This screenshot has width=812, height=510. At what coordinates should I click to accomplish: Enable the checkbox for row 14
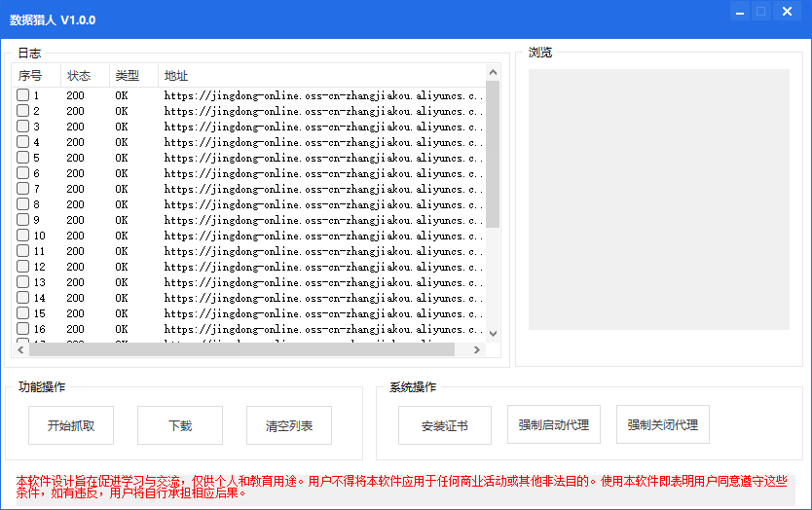pyautogui.click(x=22, y=298)
